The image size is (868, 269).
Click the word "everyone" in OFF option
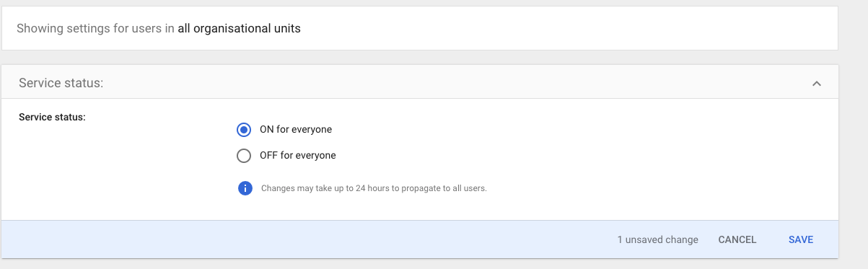click(x=315, y=155)
